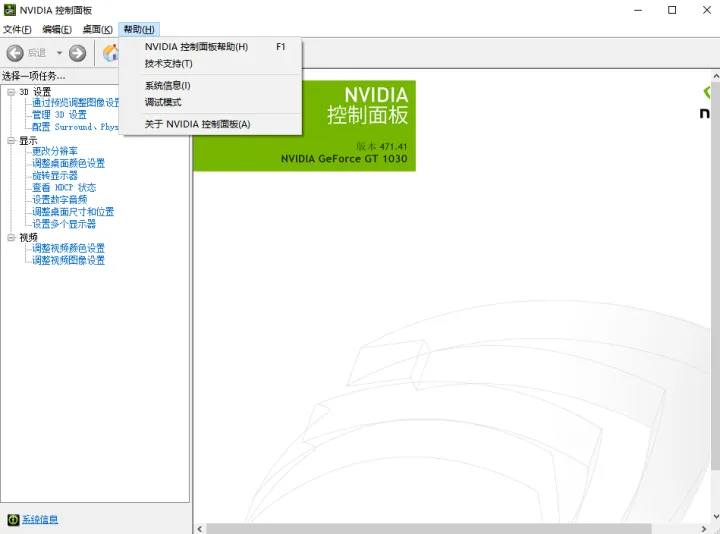Open the 编辑(E) menu
The height and width of the screenshot is (534, 720).
pyautogui.click(x=57, y=29)
